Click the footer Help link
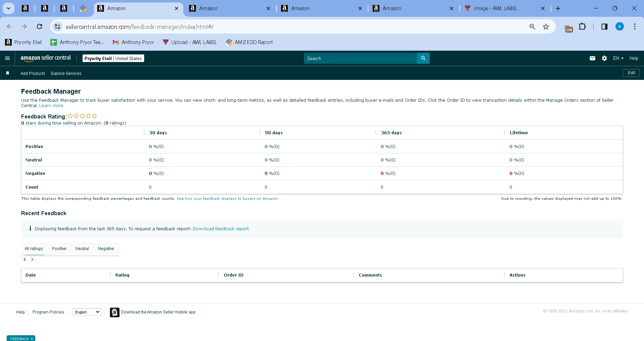The height and width of the screenshot is (341, 644). click(20, 312)
